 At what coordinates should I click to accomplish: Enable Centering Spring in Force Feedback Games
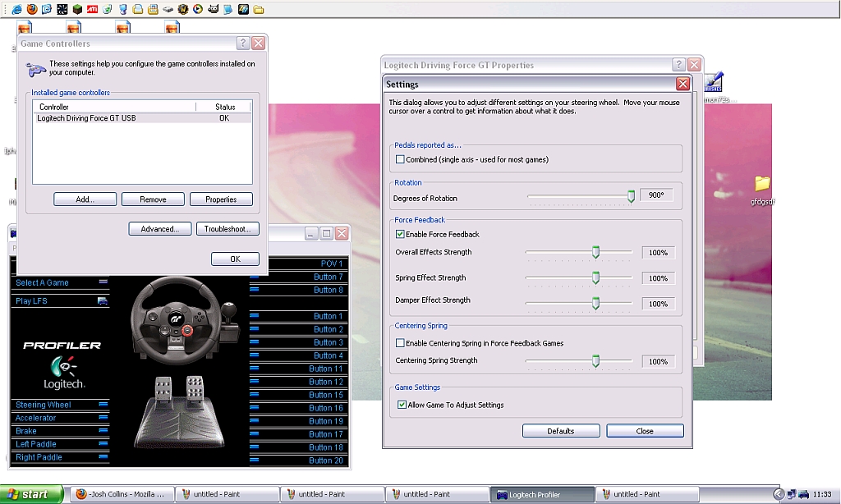click(x=400, y=342)
